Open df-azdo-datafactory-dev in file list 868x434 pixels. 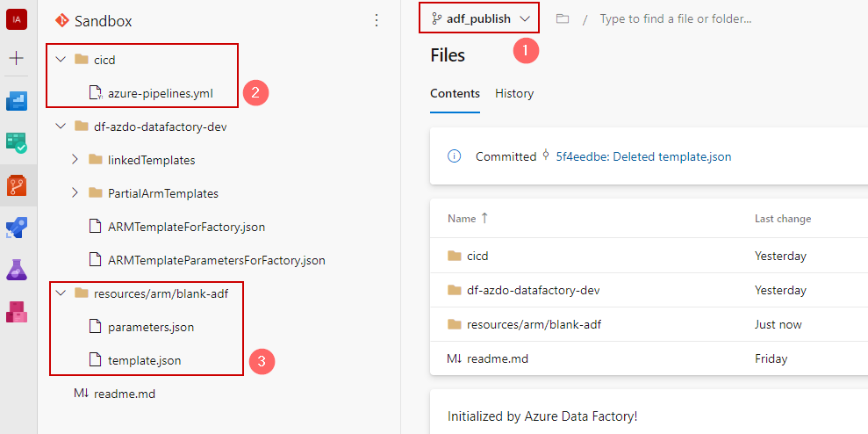click(534, 290)
